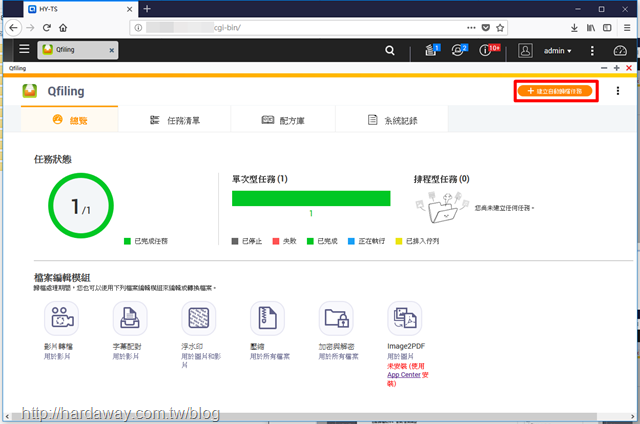The height and width of the screenshot is (424, 640).
Task: Switch to the 任務清單 task list tab
Action: click(x=175, y=120)
